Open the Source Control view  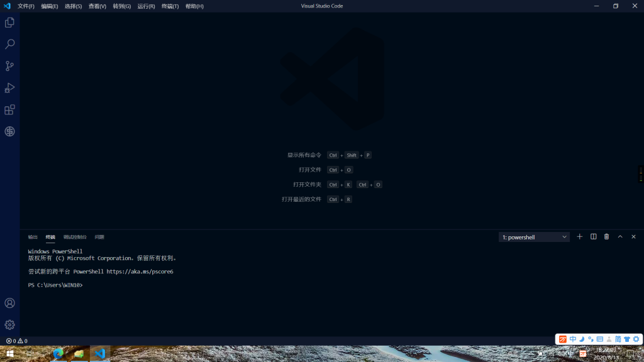pyautogui.click(x=9, y=65)
